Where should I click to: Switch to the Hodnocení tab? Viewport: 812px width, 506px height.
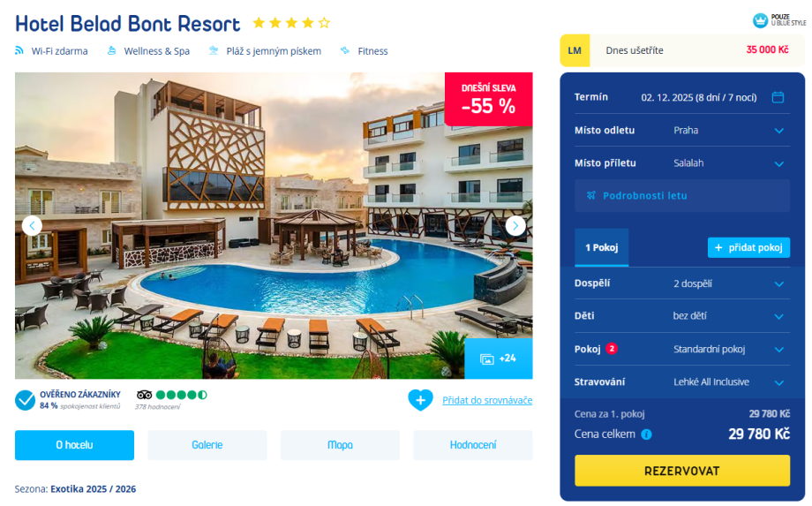pyautogui.click(x=473, y=445)
